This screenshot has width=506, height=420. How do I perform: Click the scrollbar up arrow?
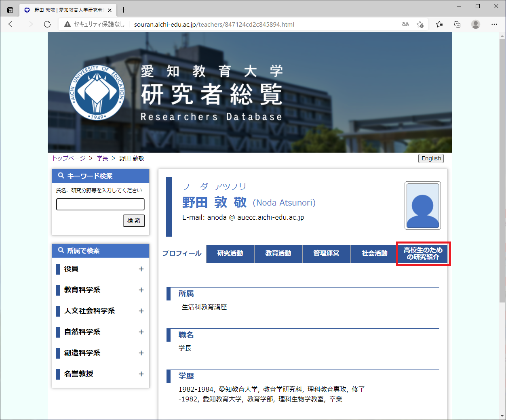502,36
